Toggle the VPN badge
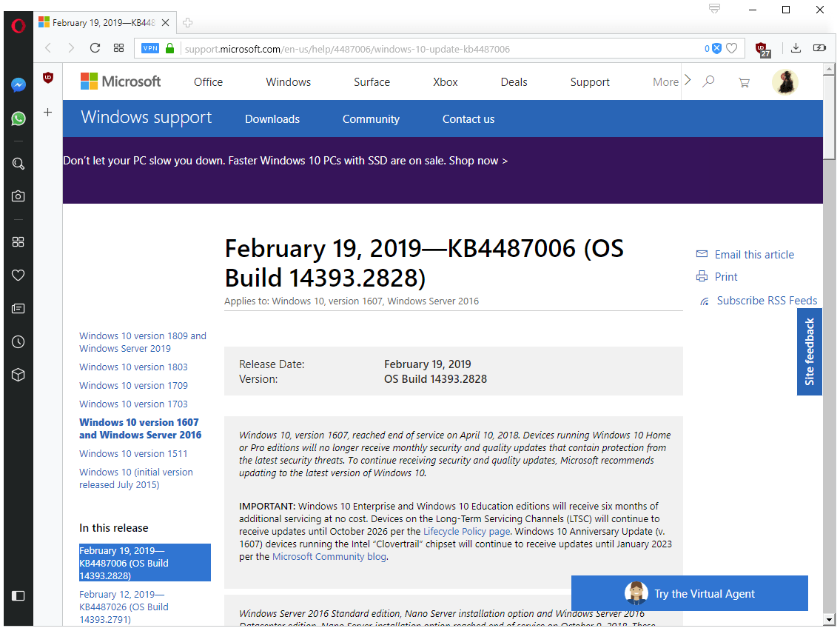Viewport: 840px width, 631px height. (150, 48)
